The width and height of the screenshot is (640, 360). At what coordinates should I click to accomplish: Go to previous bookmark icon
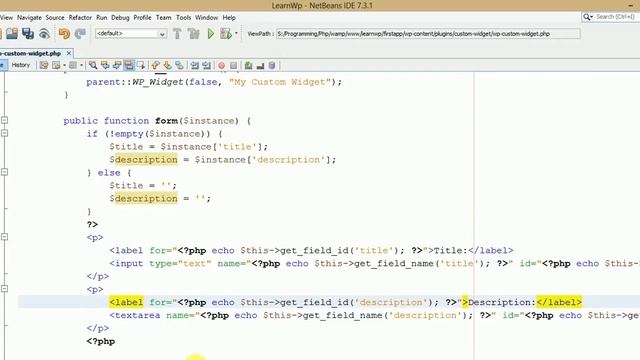(x=156, y=65)
